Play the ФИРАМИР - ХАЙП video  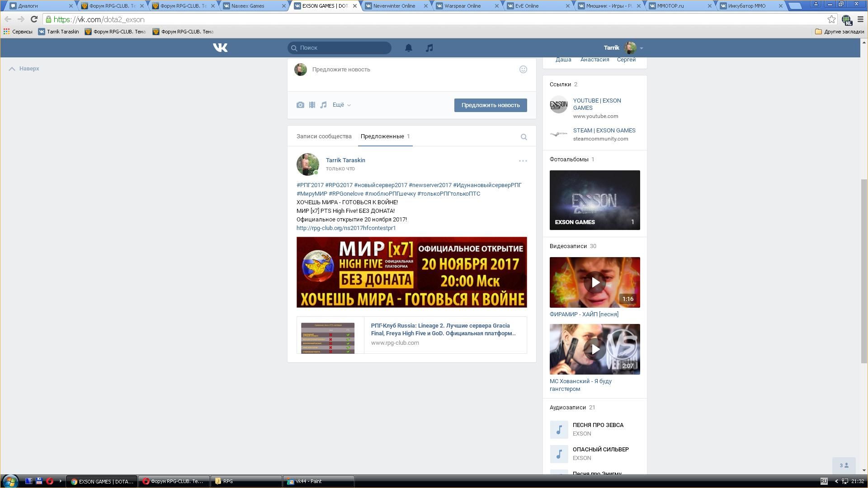[x=594, y=282]
